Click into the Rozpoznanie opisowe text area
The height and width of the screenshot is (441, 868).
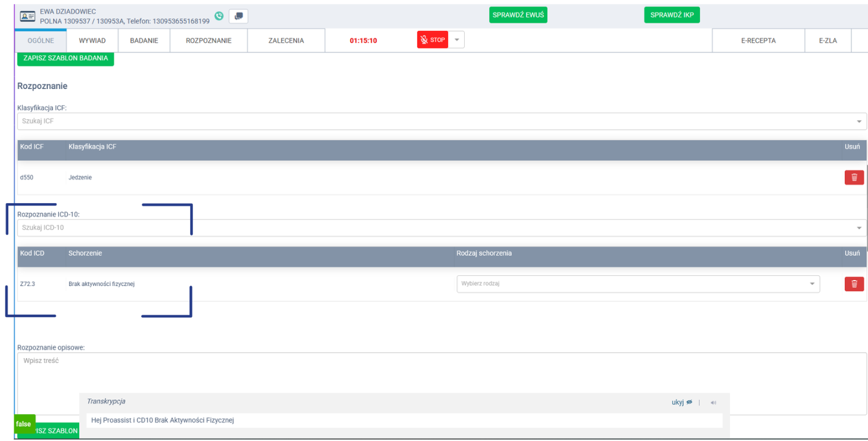pyautogui.click(x=441, y=375)
